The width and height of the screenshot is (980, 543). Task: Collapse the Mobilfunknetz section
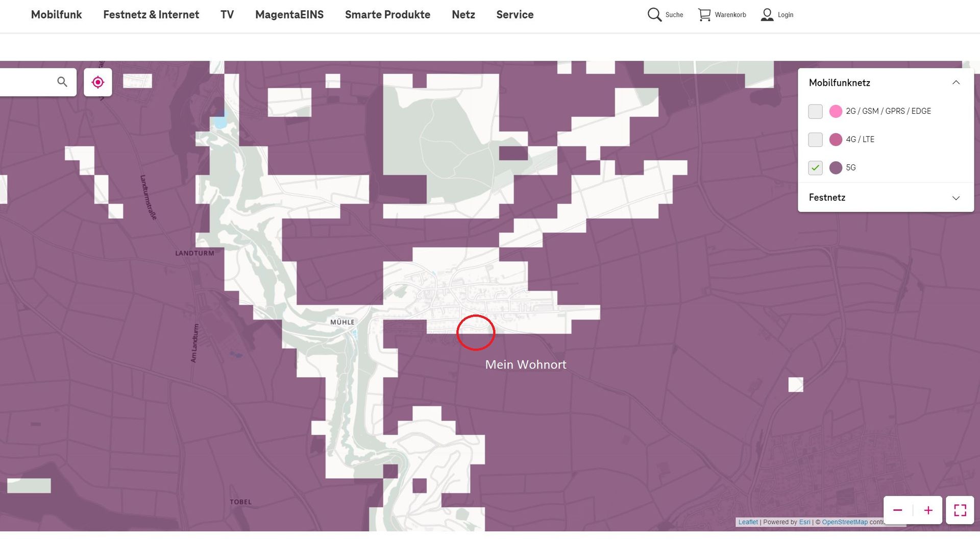(955, 83)
